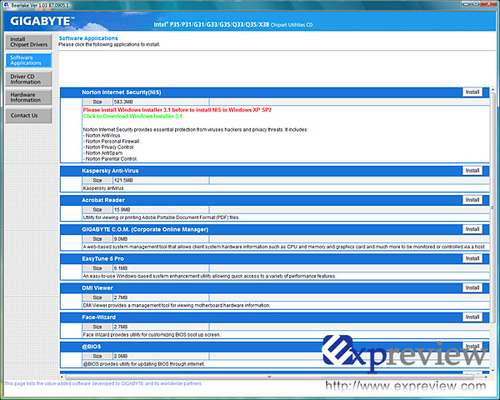Click the horizontal scrollbar under list

(x=269, y=377)
